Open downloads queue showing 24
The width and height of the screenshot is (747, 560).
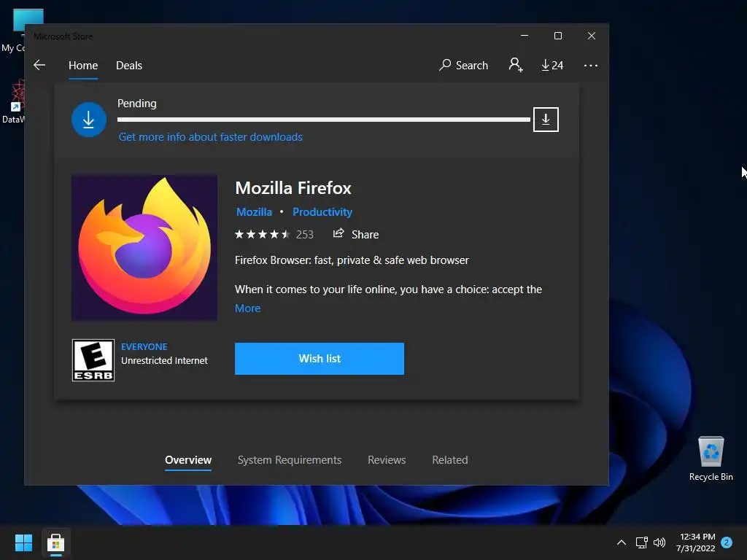tap(553, 65)
